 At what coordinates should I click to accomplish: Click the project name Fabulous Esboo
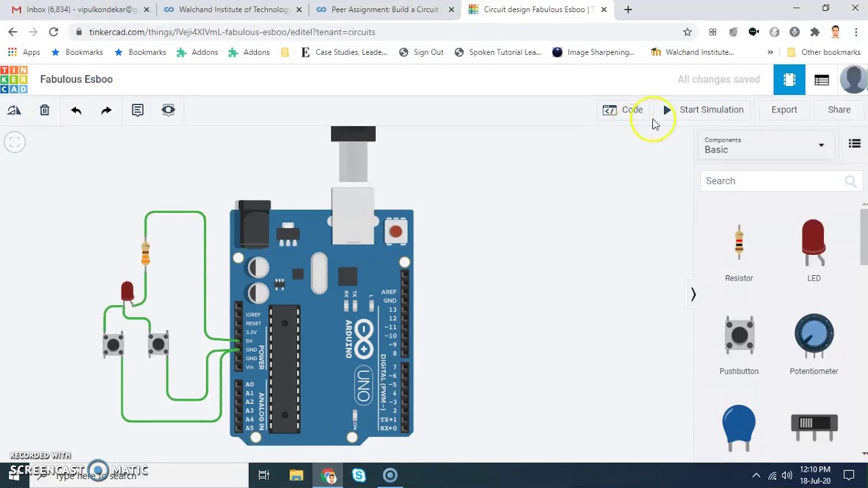coord(76,79)
